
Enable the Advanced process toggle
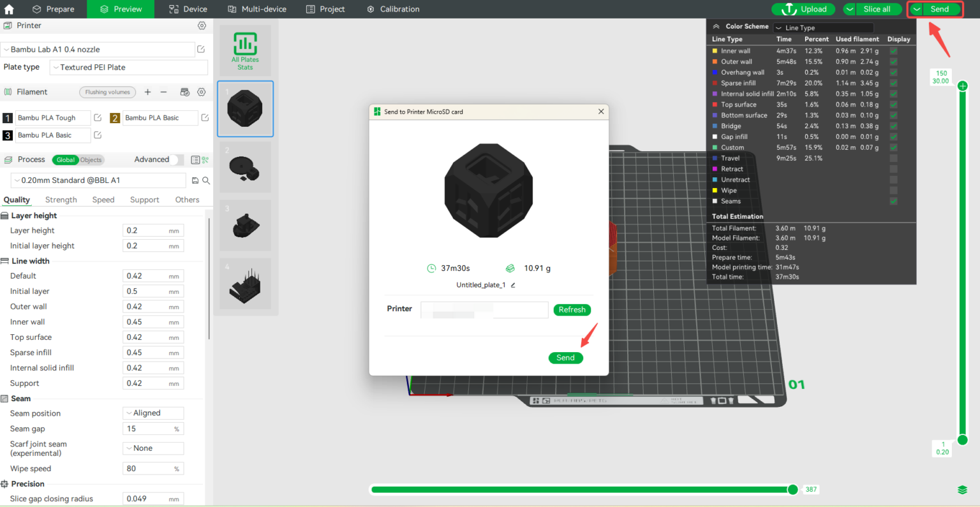[x=171, y=159]
